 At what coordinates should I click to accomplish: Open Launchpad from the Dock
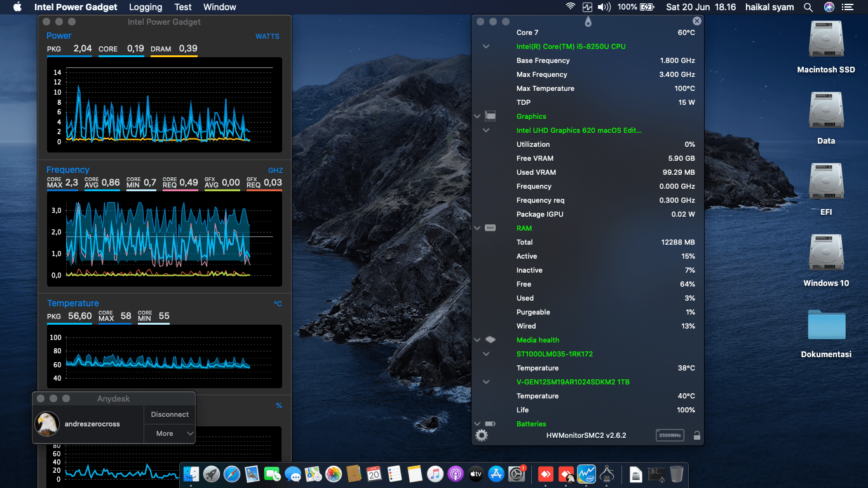pos(212,473)
